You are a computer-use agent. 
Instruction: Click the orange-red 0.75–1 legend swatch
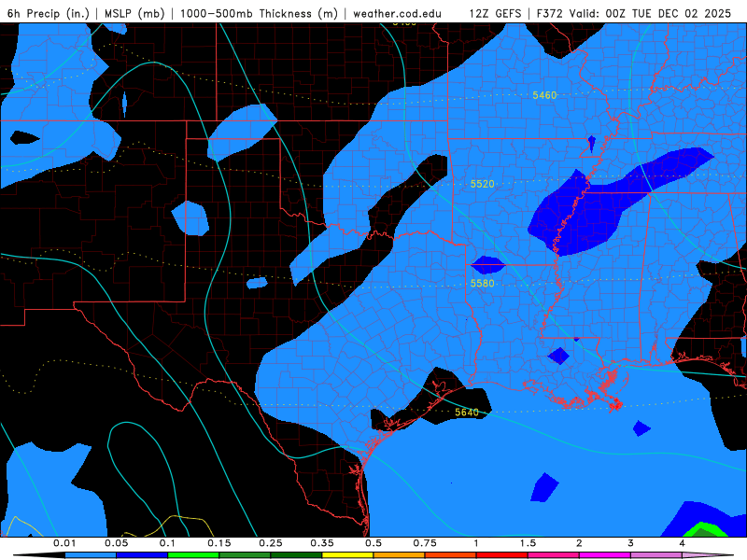pyautogui.click(x=451, y=555)
